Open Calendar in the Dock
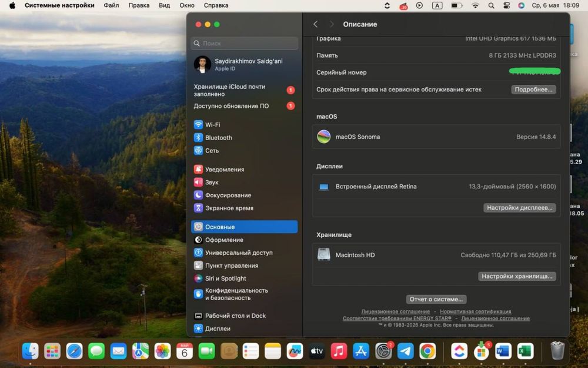Screen dimensions: 588x368 coord(185,352)
